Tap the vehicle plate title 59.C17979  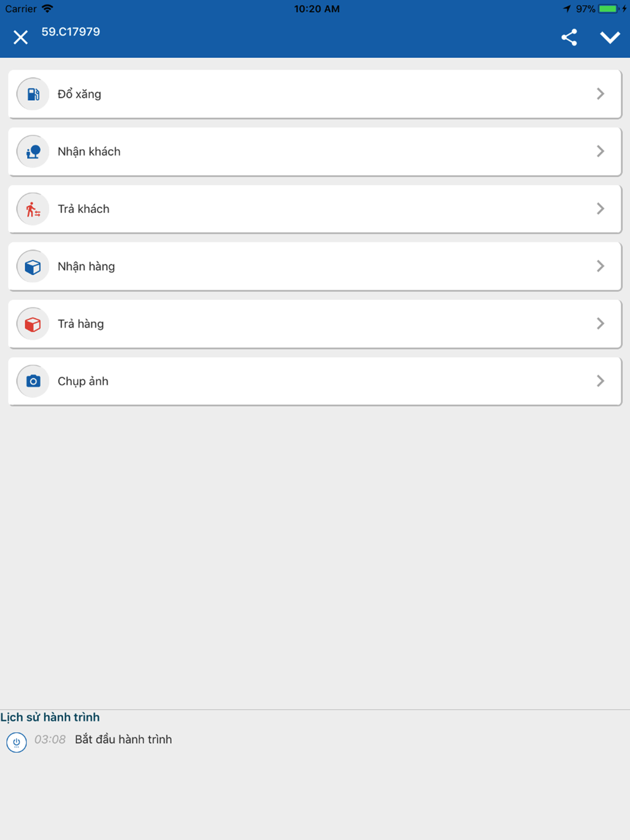click(x=71, y=32)
